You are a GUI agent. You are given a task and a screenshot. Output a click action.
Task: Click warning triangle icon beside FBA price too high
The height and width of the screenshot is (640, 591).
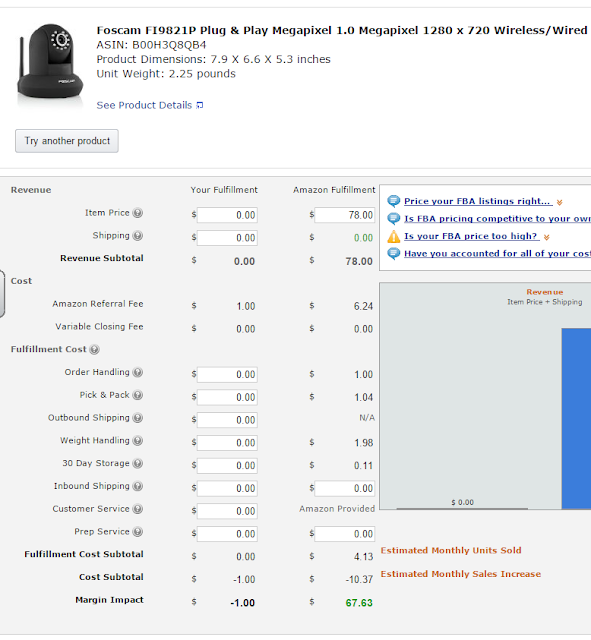click(393, 236)
